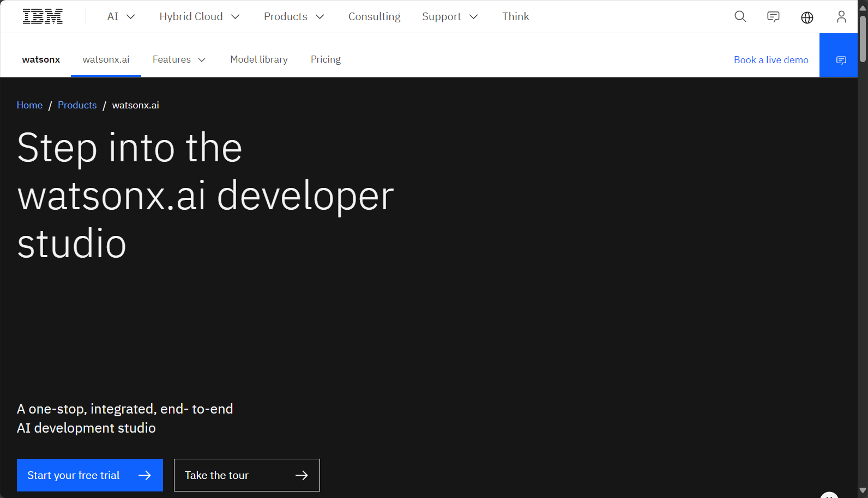Expand the Hybrid Cloud menu
This screenshot has height=498, width=868.
[200, 17]
